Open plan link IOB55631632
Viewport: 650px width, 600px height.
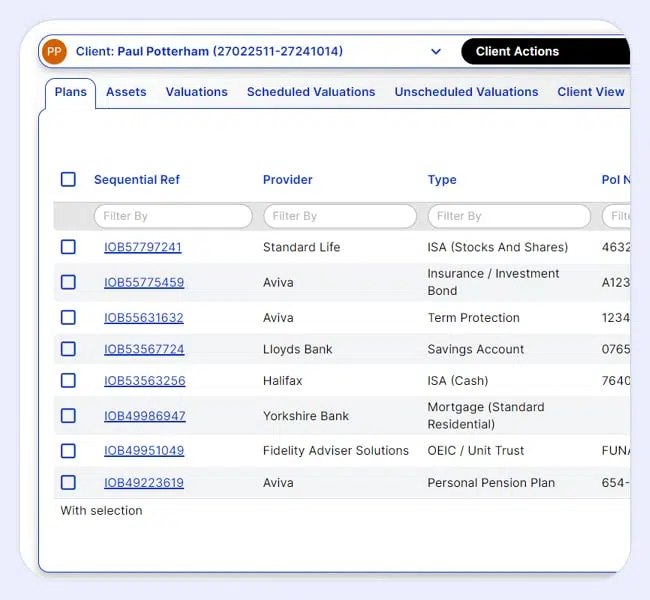(144, 318)
